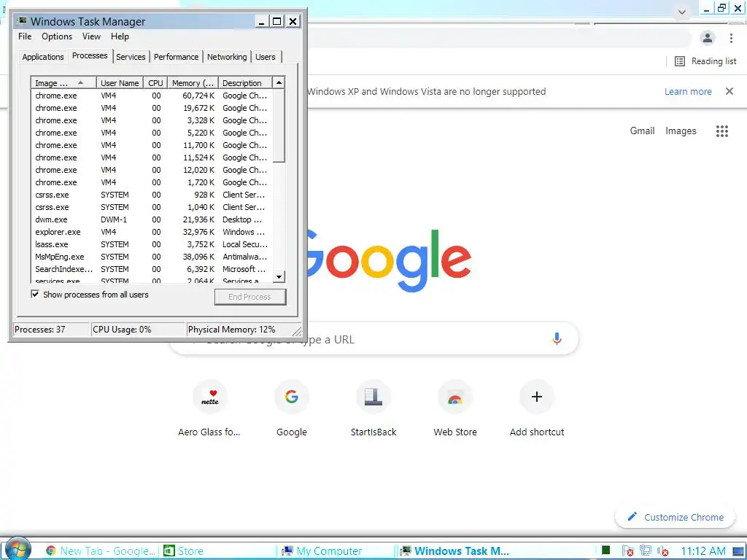Click the green Task Manager CPU tray icon

pyautogui.click(x=605, y=551)
